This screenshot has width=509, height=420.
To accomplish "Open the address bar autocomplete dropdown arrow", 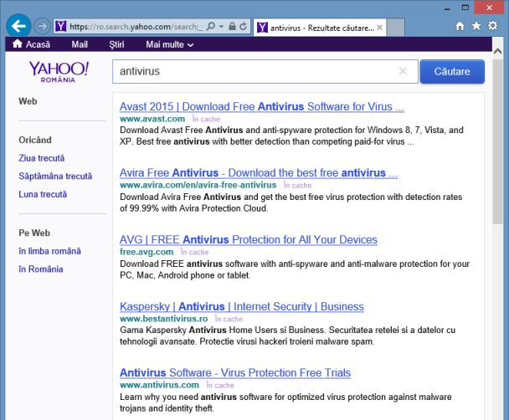I will (x=221, y=27).
